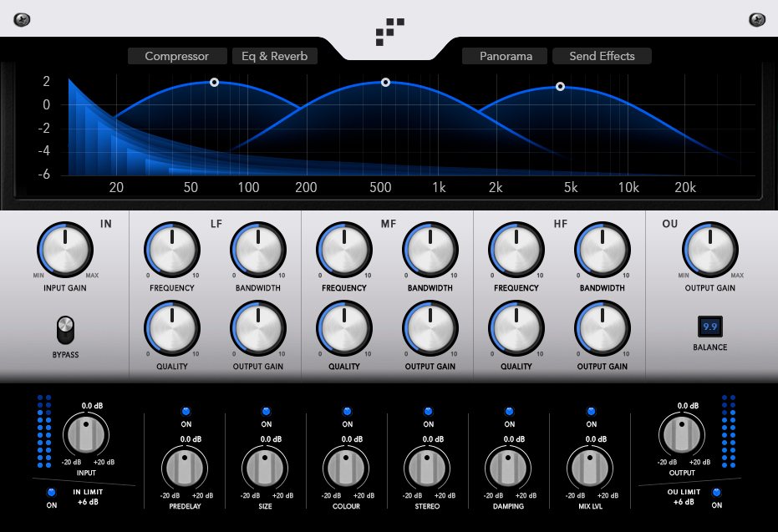Select the HF Quality knob
Viewport: 778px width, 532px height.
pyautogui.click(x=516, y=329)
